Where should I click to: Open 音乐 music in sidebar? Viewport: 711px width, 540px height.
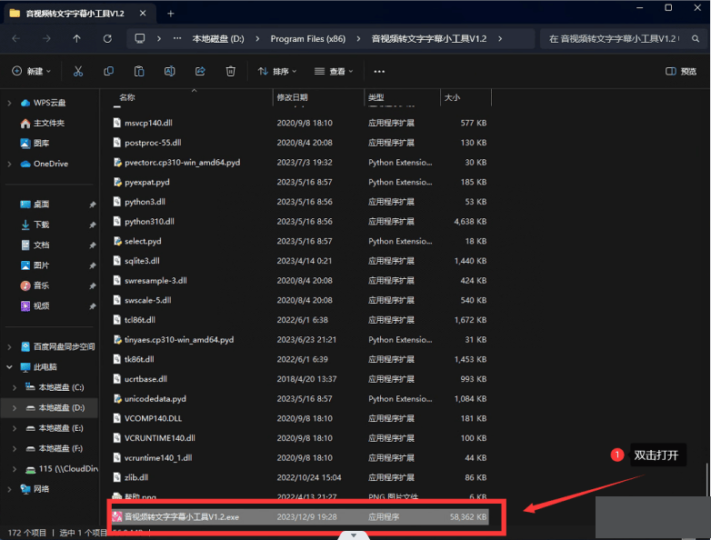coord(35,286)
